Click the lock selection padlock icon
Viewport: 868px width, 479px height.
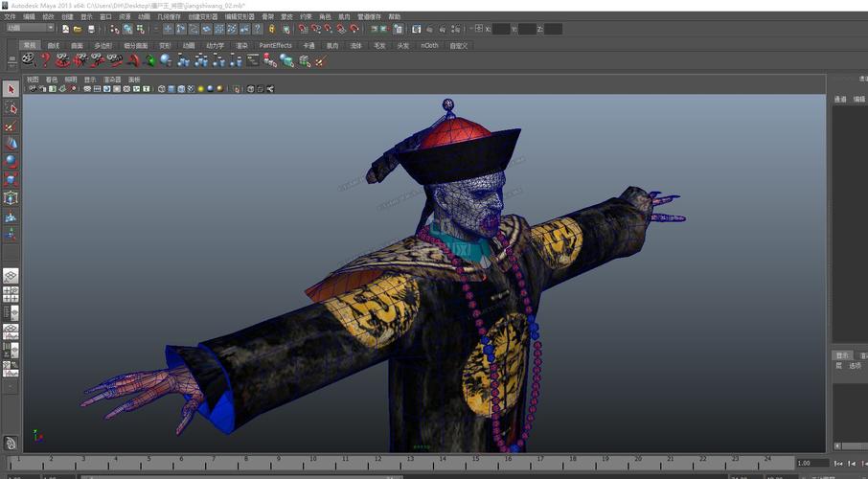click(x=272, y=29)
